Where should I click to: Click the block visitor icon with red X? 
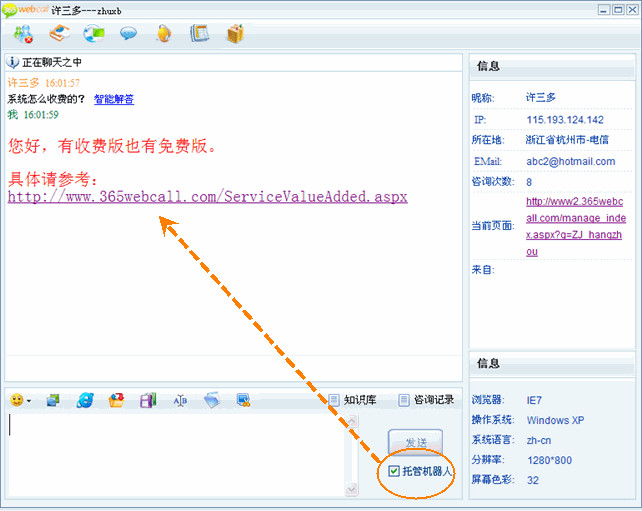tap(24, 34)
